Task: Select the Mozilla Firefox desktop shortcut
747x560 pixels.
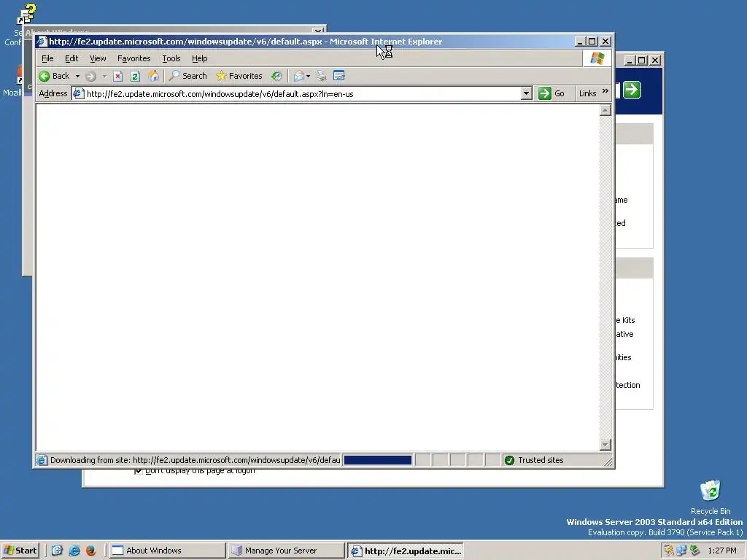Action: pyautogui.click(x=13, y=81)
